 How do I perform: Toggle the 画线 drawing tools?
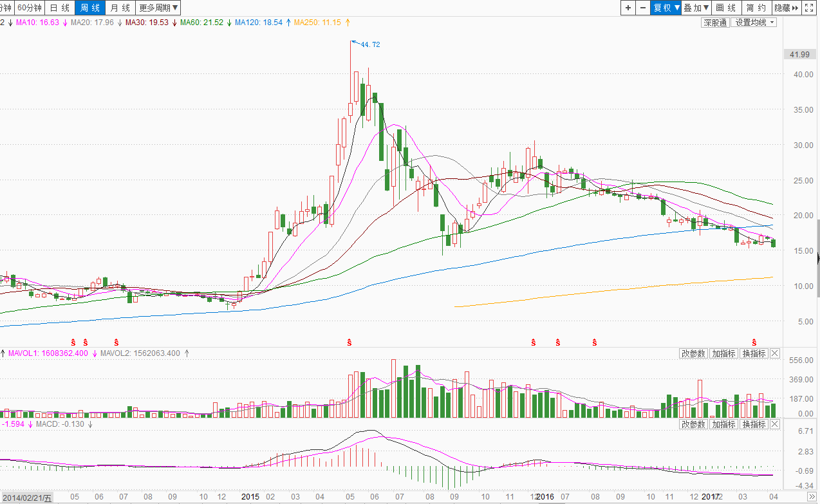click(725, 8)
